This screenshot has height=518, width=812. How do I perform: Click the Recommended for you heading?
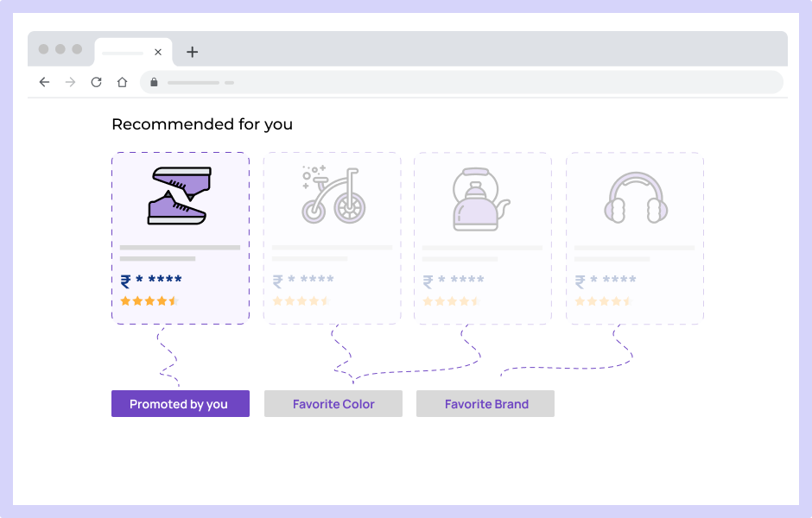pyautogui.click(x=202, y=124)
